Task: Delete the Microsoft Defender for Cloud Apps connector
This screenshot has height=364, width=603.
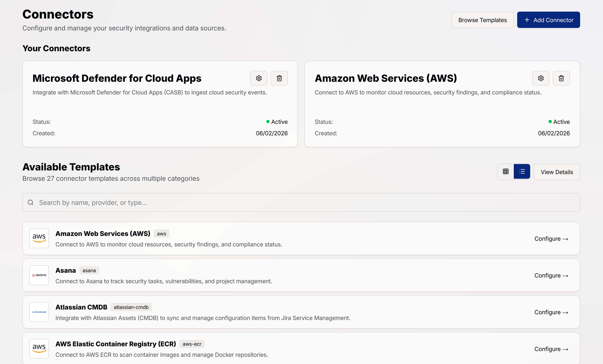Action: 279,78
